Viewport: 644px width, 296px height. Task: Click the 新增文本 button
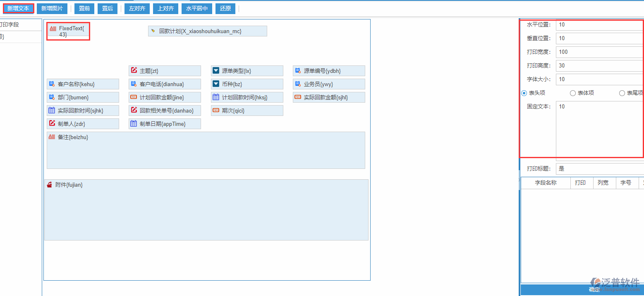pyautogui.click(x=18, y=8)
